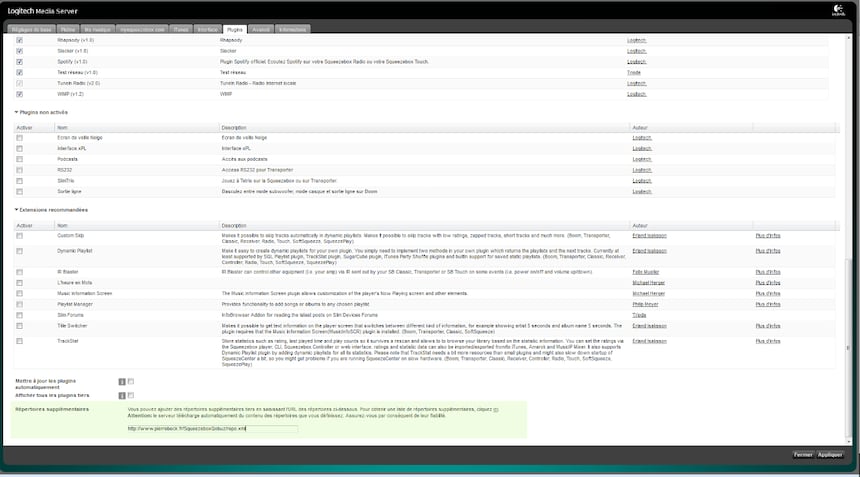Click the 'Description' header in Plugins non activés table
Screen dimensions: 860x477
(234, 128)
